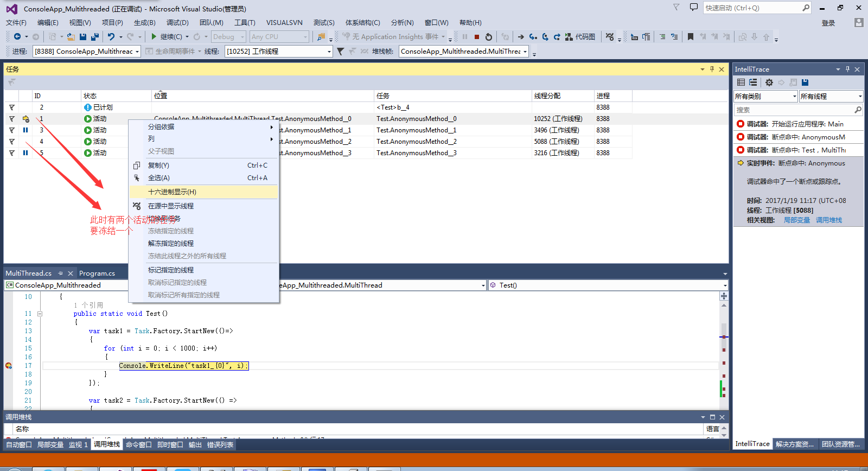Click the show threads in source icon
The image size is (868, 471).
point(610,37)
